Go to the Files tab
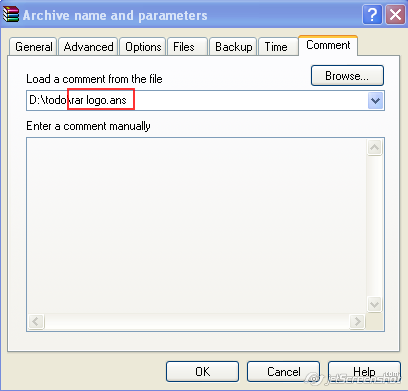 tap(188, 47)
